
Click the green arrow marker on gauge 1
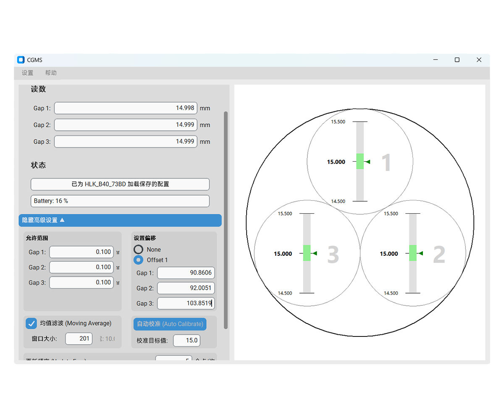tap(367, 162)
